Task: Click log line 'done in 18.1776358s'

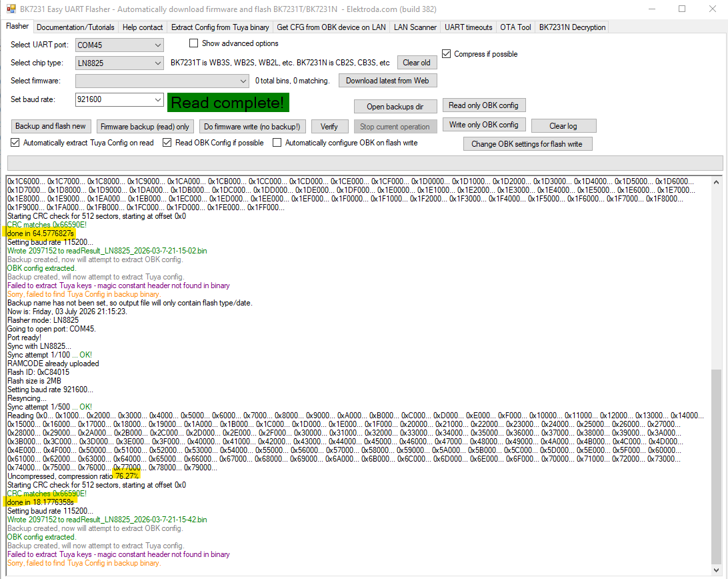Action: pos(41,502)
